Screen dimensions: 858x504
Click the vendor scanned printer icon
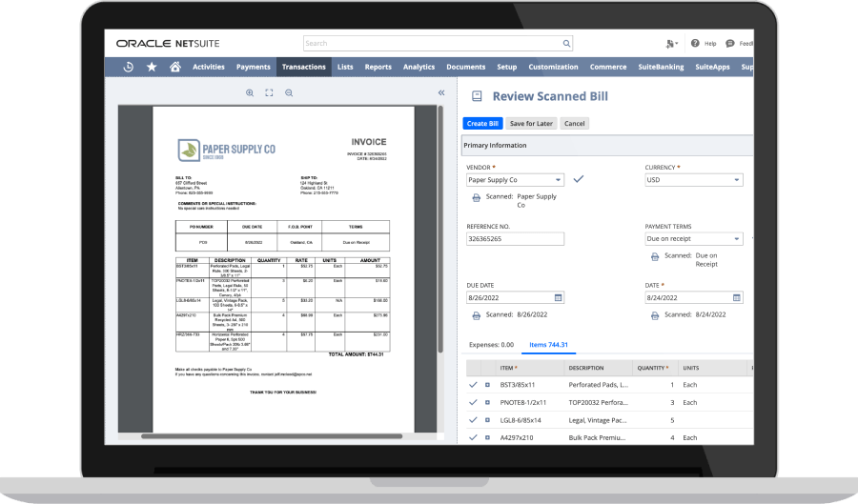tap(476, 198)
